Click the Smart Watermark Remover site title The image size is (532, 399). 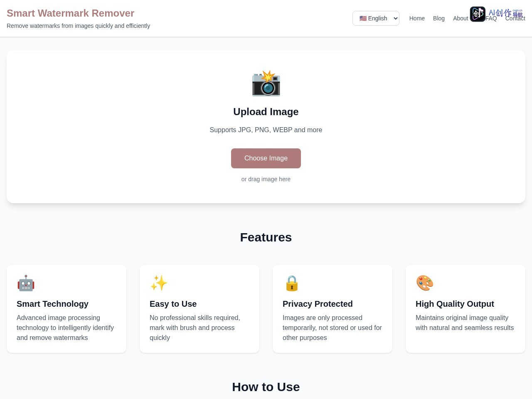(x=70, y=13)
